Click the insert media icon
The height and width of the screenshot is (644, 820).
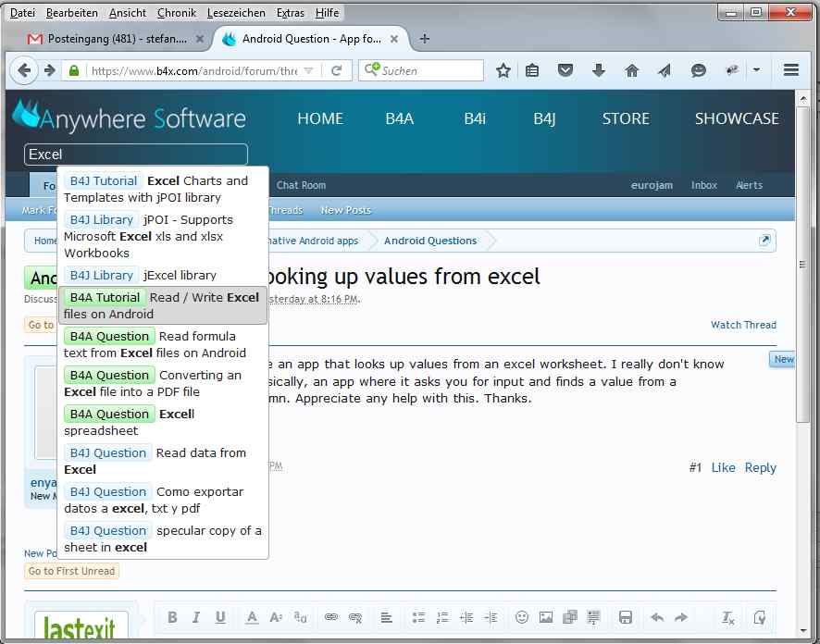(570, 617)
